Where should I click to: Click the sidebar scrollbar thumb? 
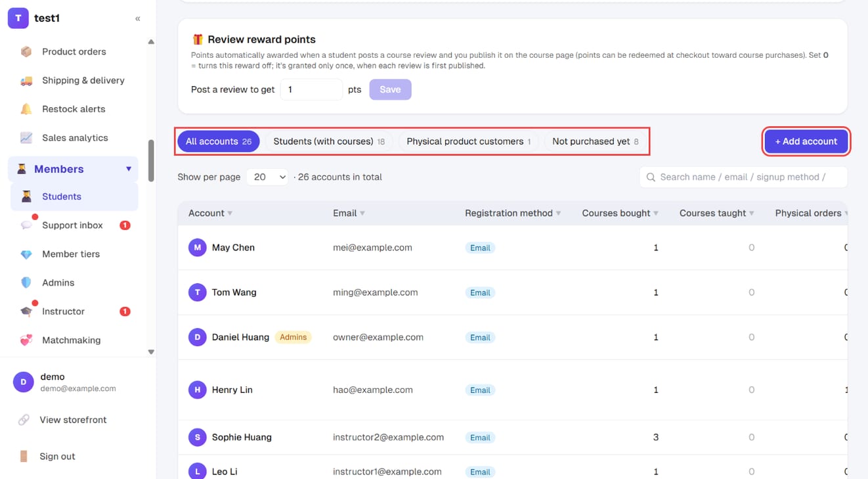point(151,160)
